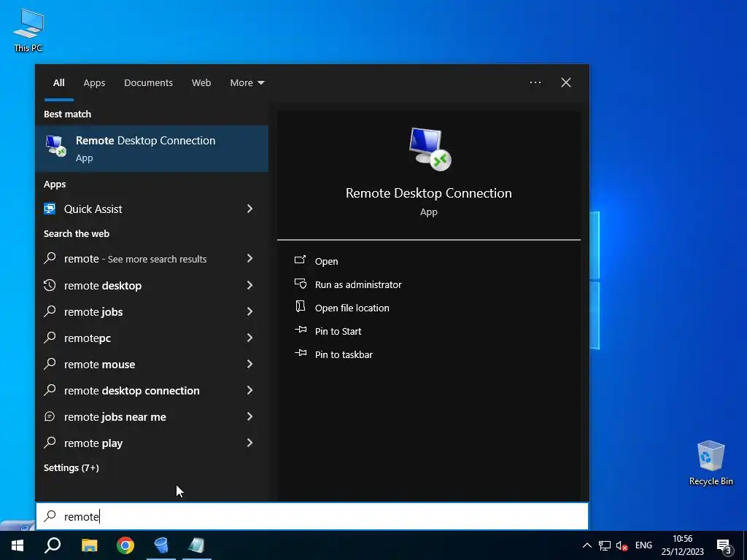Click the 'remote mouse' suggestion text
The width and height of the screenshot is (747, 560).
point(99,365)
